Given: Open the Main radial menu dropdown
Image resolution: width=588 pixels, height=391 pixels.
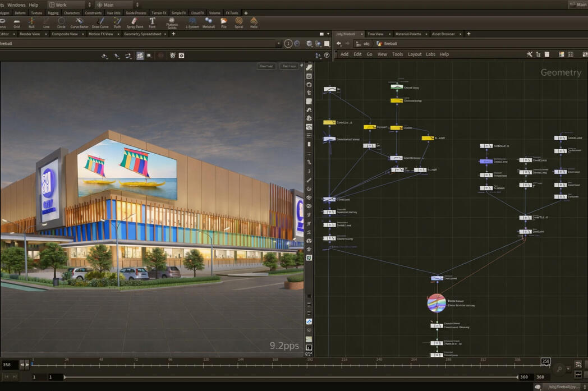Looking at the screenshot, I should [118, 5].
